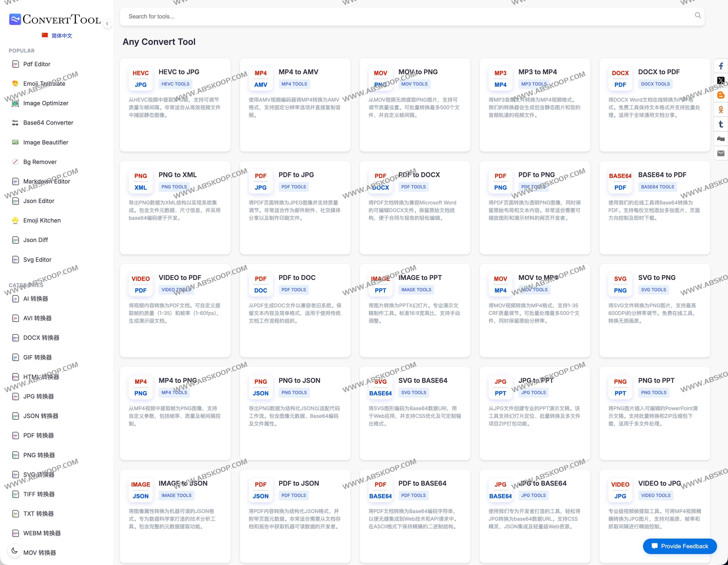728x565 pixels.
Task: Toggle dark mode with the moon icon
Action: tap(15, 551)
